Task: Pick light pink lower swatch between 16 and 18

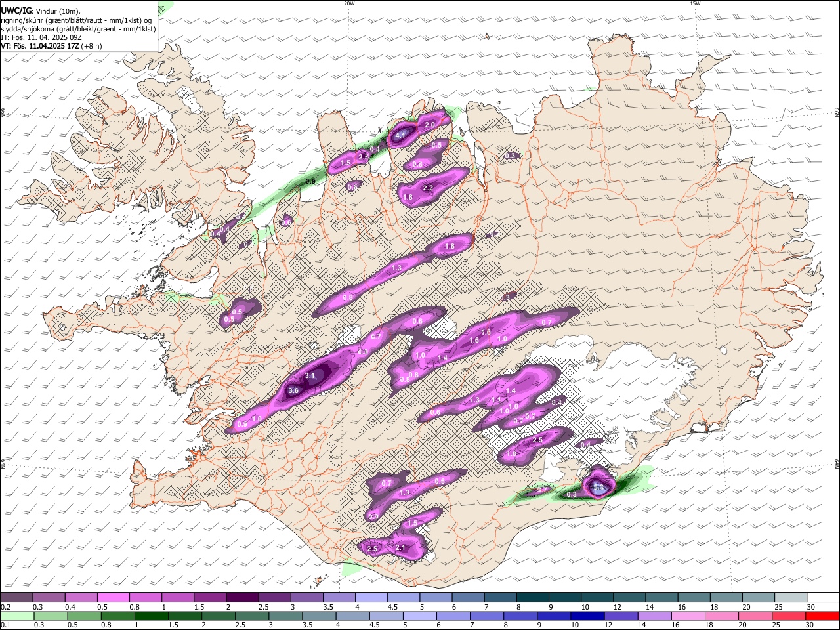Action: click(x=687, y=616)
